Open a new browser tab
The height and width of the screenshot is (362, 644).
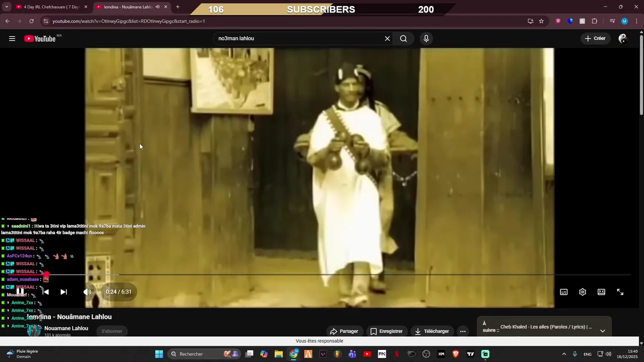coord(178,7)
